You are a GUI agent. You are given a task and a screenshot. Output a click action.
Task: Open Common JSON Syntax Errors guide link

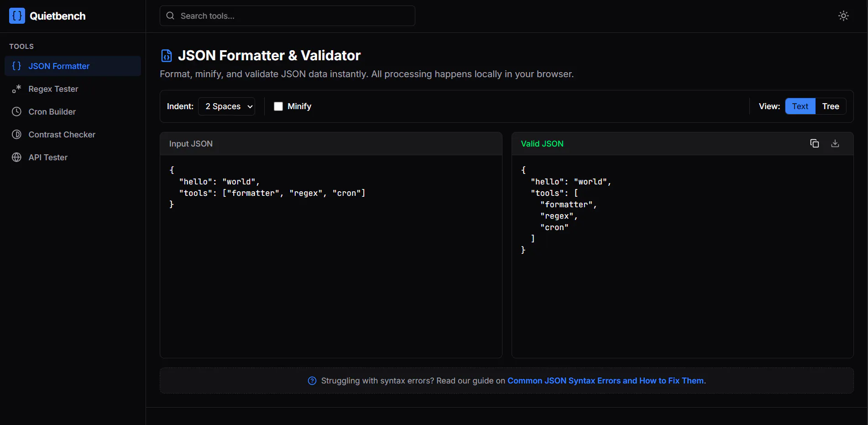(607, 381)
